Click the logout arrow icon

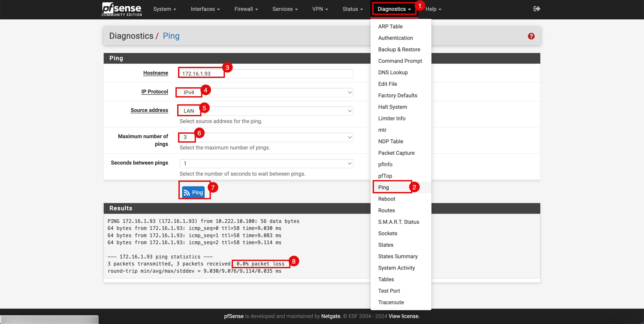536,9
